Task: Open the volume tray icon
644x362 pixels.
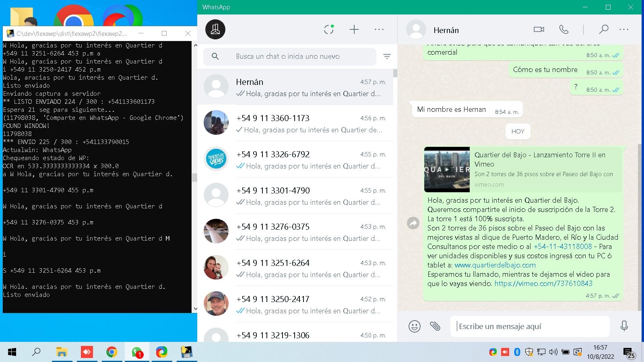Action: point(553,352)
